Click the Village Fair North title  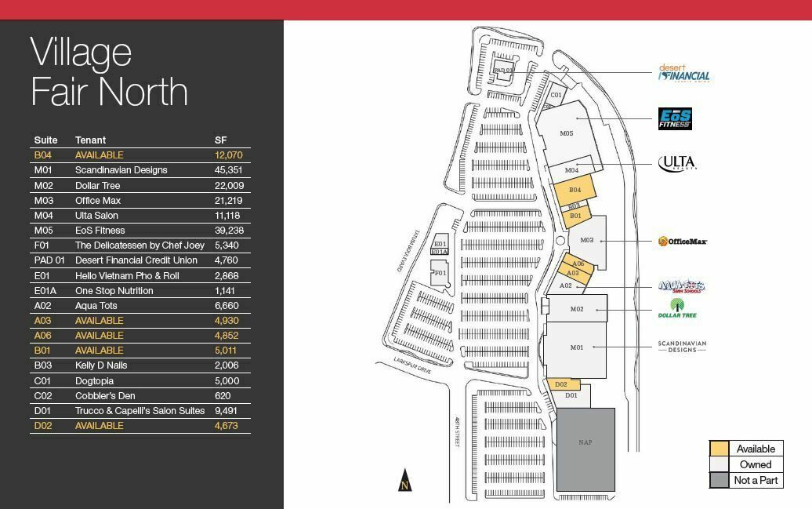[x=109, y=72]
